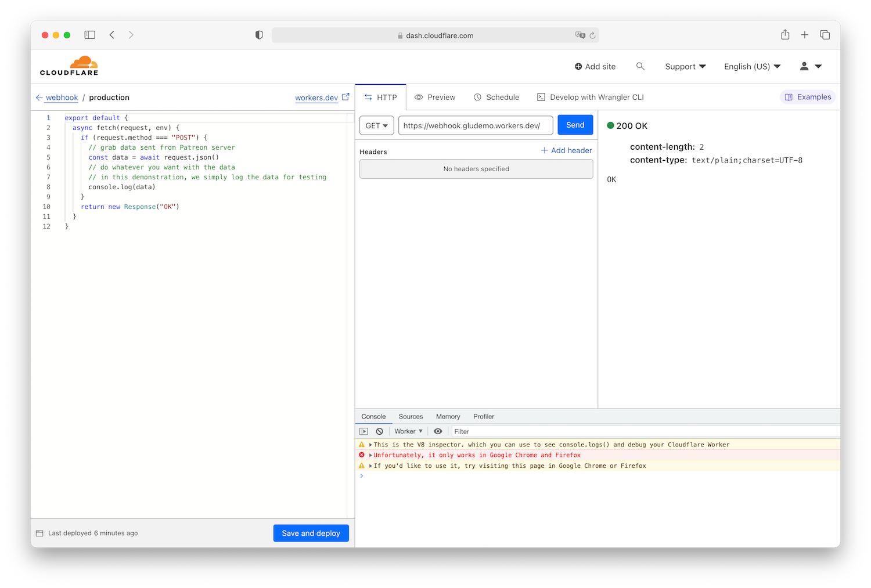Click the plus icon for Add header

point(544,150)
